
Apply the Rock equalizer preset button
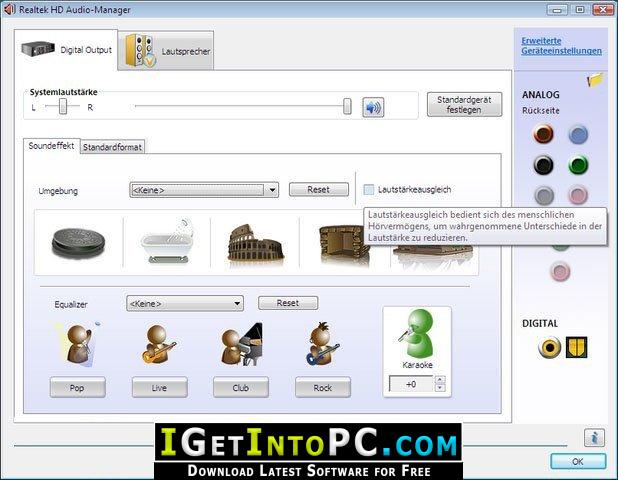[x=323, y=387]
